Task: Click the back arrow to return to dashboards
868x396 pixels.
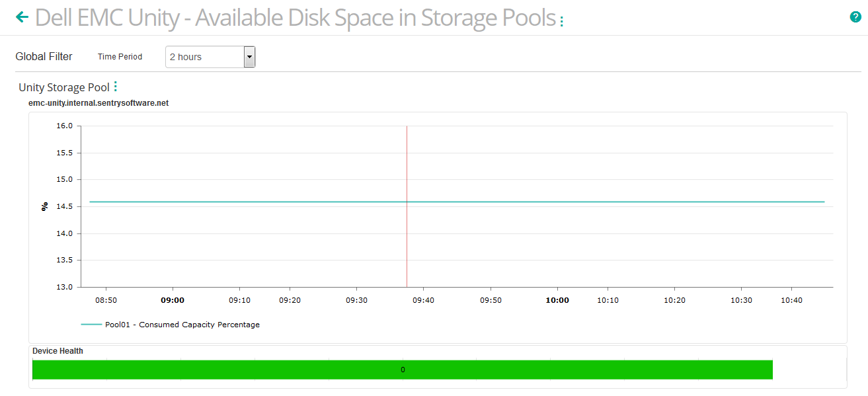Action: click(22, 16)
